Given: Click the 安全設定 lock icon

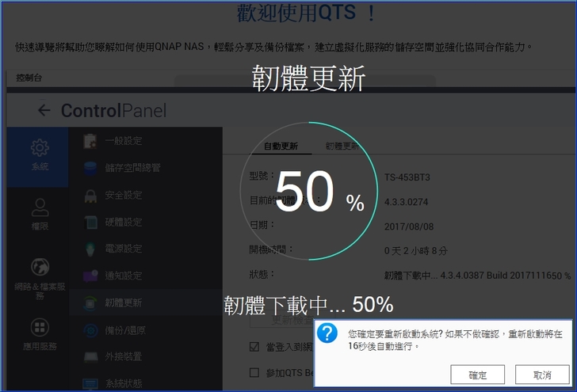Looking at the screenshot, I should point(90,195).
